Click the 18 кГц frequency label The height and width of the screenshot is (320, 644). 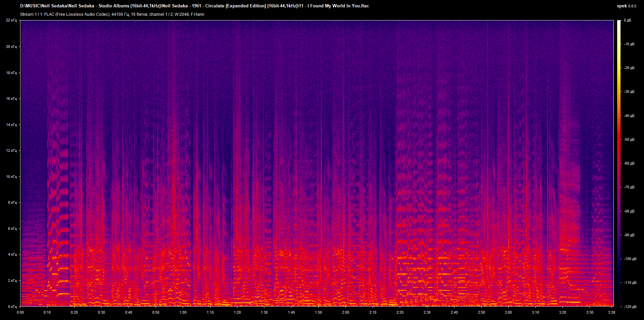(11, 73)
